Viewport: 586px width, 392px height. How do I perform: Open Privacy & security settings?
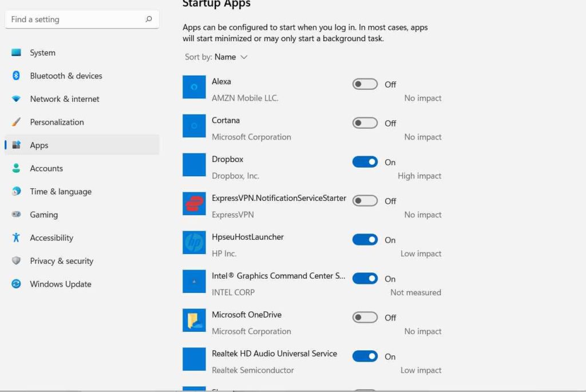coord(82,261)
